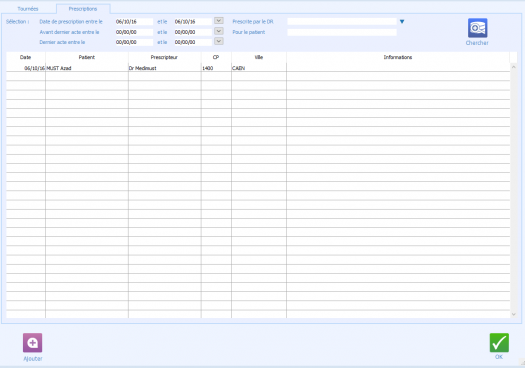The height and width of the screenshot is (368, 525).
Task: Sort by the Prescripteur column header
Action: (164, 57)
